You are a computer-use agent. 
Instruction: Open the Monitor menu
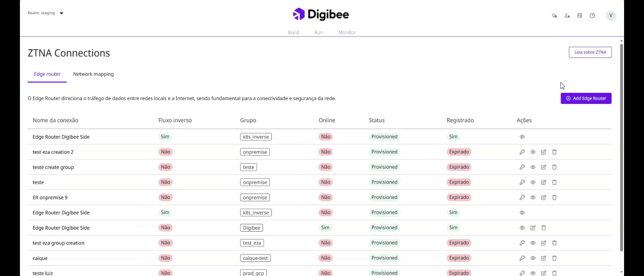pyautogui.click(x=347, y=32)
